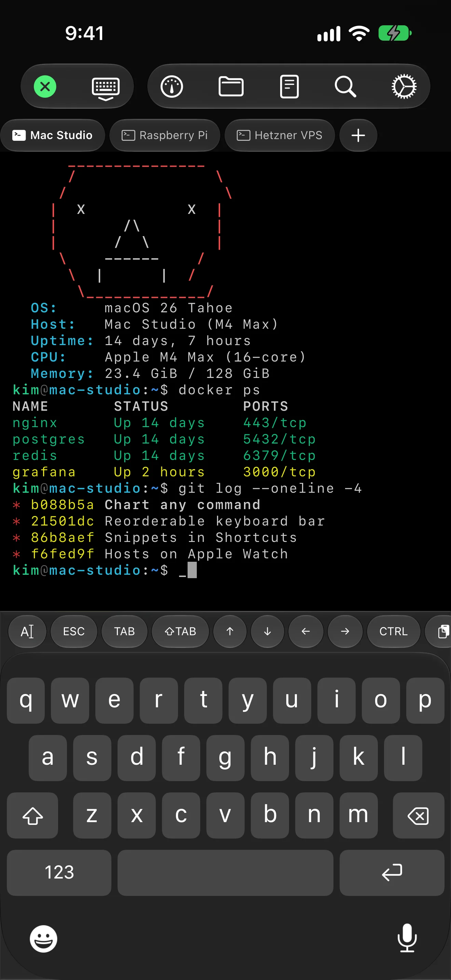Add a new terminal tab
This screenshot has height=980, width=451.
358,135
